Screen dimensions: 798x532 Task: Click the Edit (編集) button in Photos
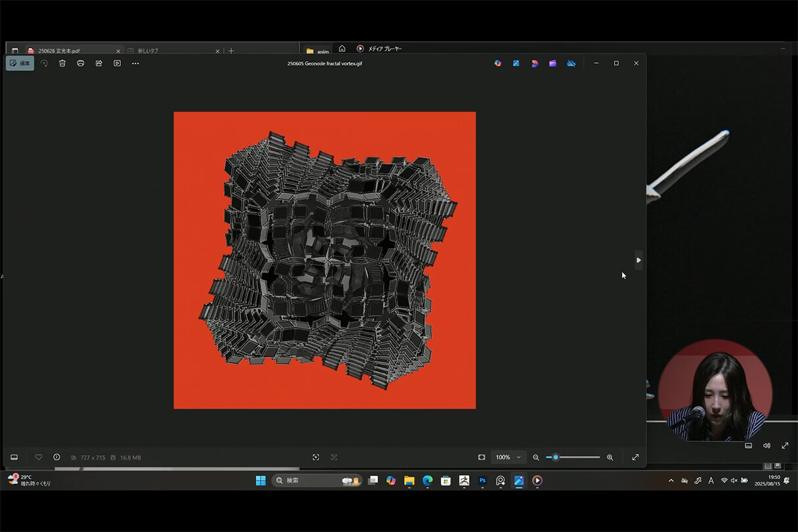pos(20,63)
